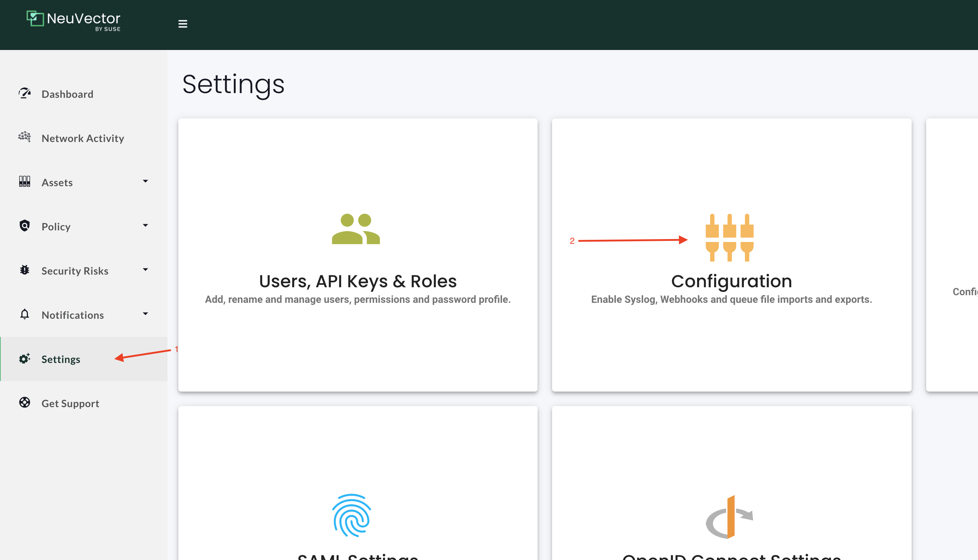Click the Dashboard gauge icon
Image resolution: width=978 pixels, height=560 pixels.
coord(25,93)
